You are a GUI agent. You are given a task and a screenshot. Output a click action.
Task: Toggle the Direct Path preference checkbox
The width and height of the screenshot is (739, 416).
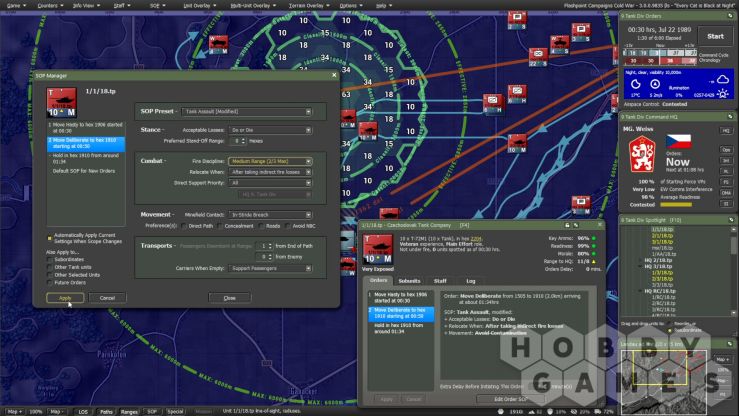[184, 226]
